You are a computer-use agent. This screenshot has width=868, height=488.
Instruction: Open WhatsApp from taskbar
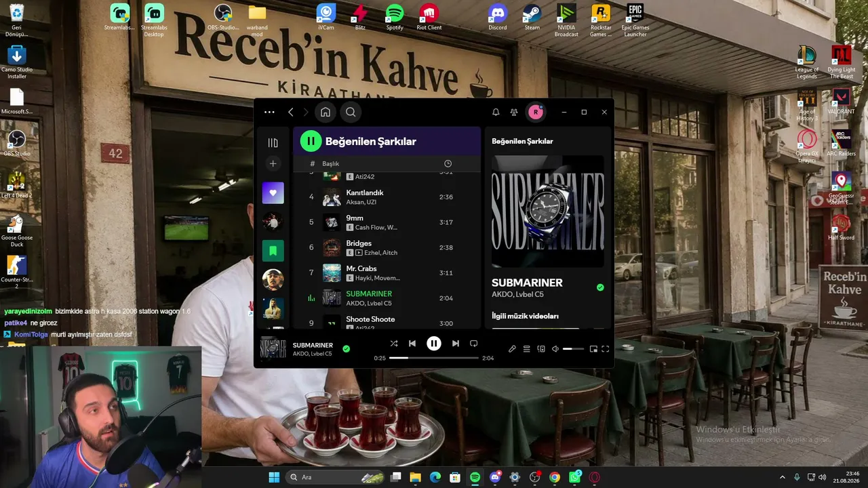[575, 477]
